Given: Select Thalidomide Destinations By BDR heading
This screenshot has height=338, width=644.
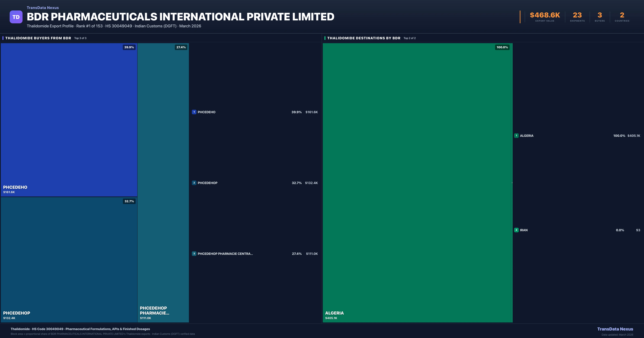Looking at the screenshot, I should (x=364, y=38).
